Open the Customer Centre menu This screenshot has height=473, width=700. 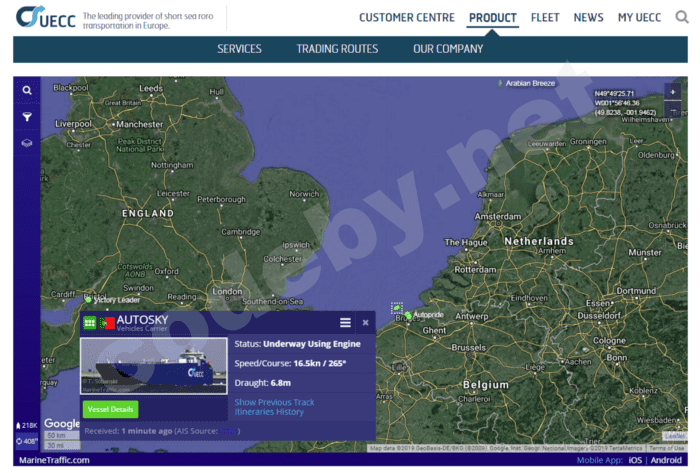(407, 18)
